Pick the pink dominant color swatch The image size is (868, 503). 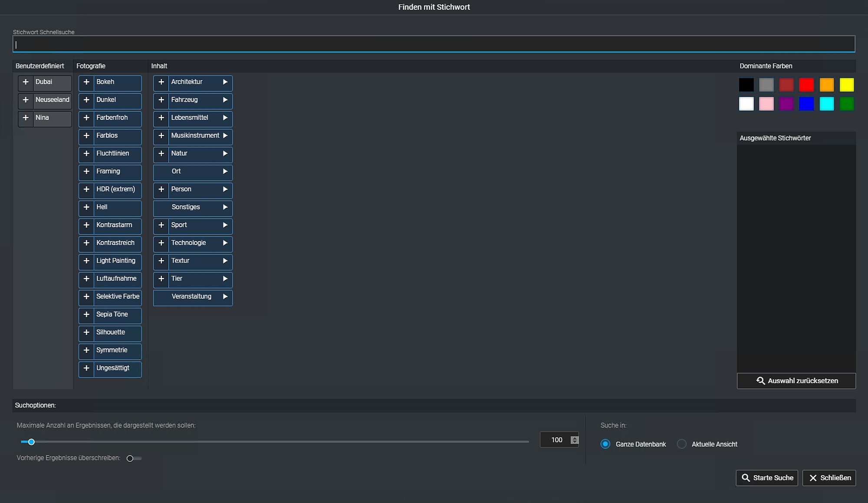tap(766, 104)
